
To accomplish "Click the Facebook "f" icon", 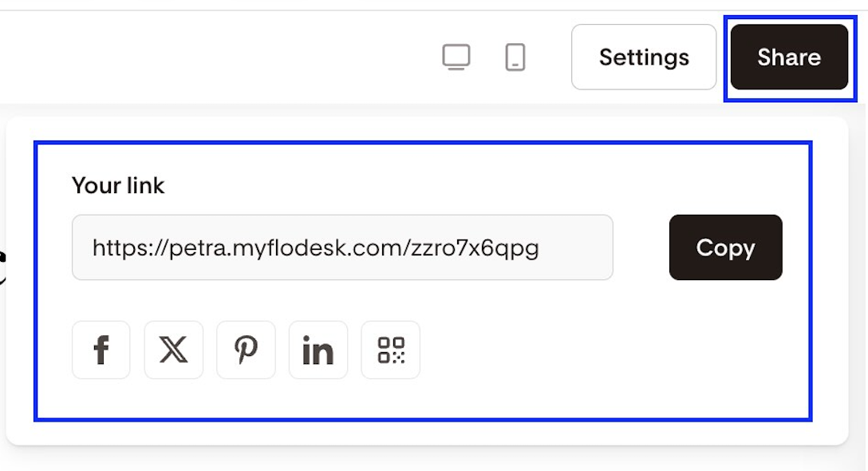I will (101, 350).
